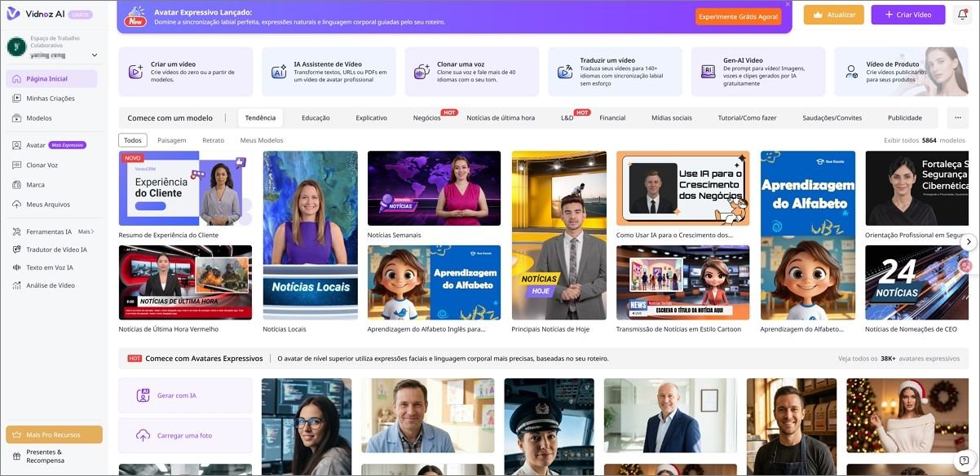Image resolution: width=980 pixels, height=476 pixels.
Task: Click IA Assistente de Vídeo icon
Action: pos(279,72)
